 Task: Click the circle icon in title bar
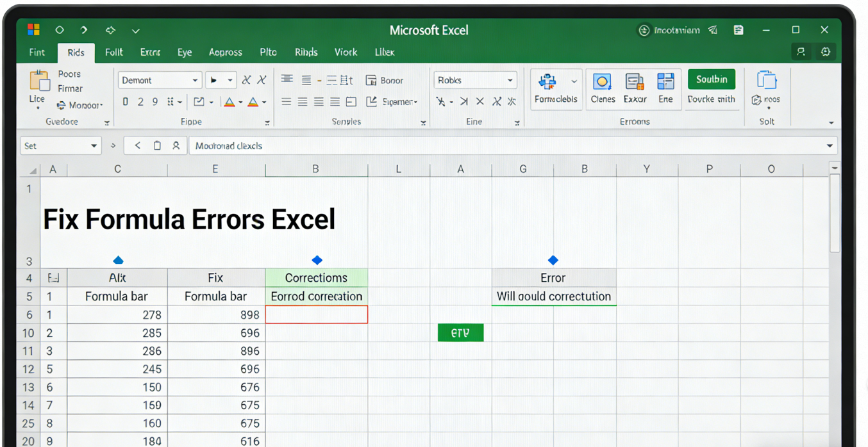point(60,30)
